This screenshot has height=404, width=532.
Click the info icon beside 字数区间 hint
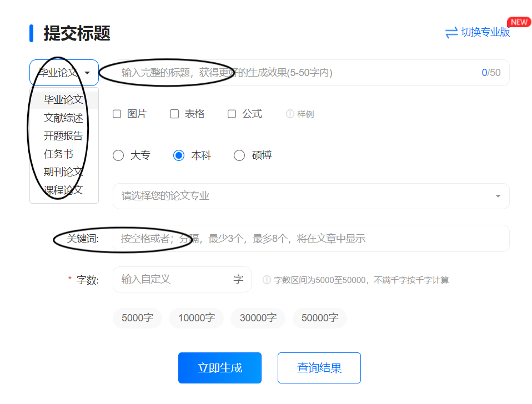coord(267,280)
